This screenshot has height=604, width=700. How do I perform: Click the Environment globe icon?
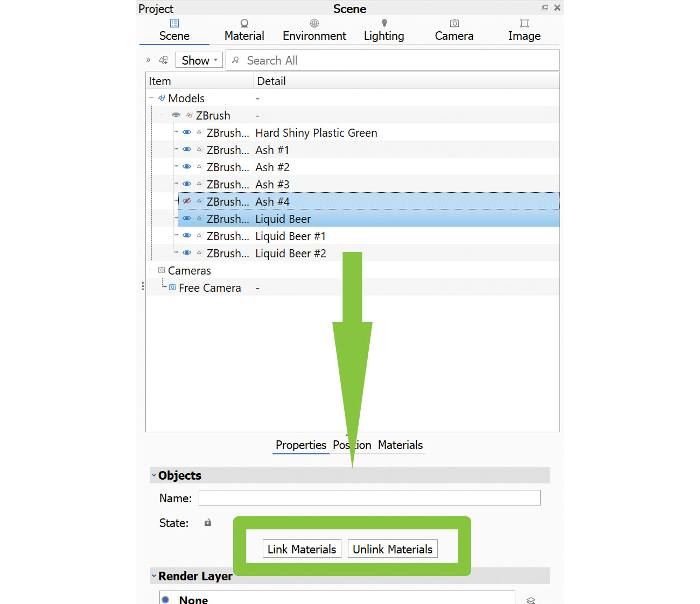(314, 23)
